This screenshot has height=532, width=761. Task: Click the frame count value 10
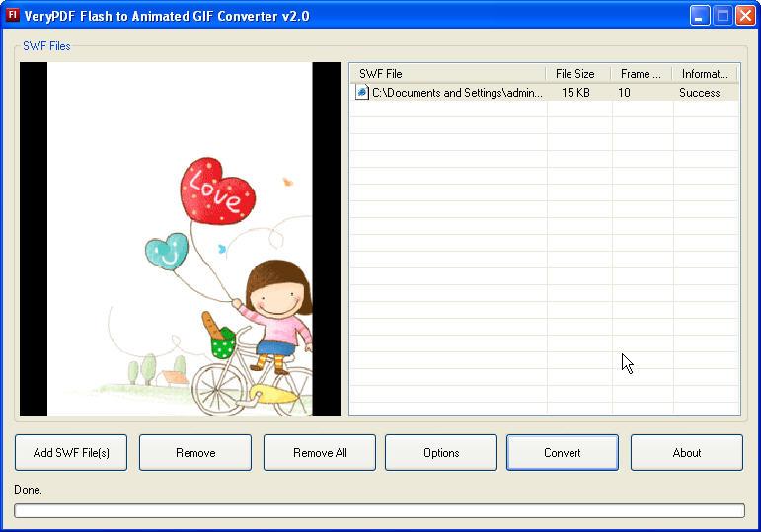click(x=624, y=92)
